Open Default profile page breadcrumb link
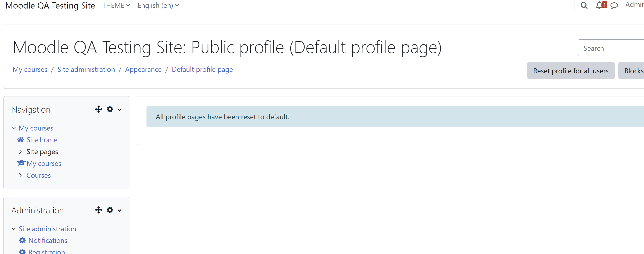 point(202,69)
